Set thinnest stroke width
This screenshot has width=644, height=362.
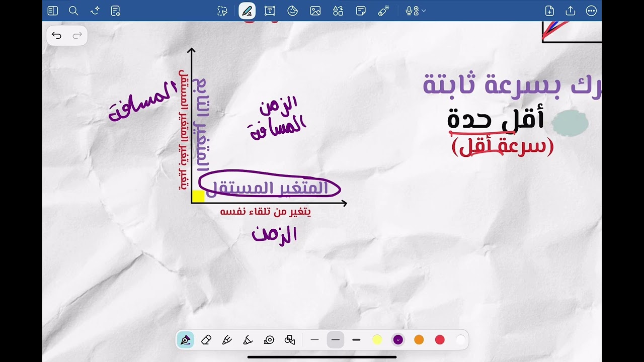315,340
